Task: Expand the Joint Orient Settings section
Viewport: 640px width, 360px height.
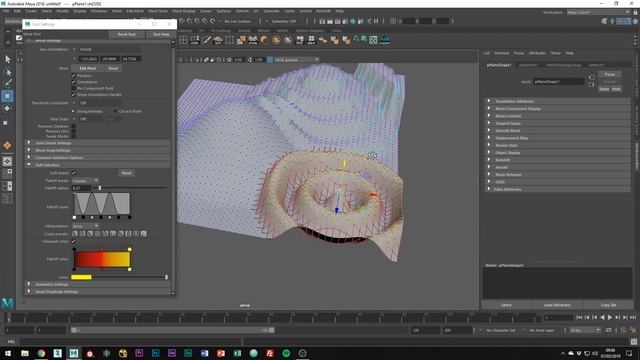Action: pyautogui.click(x=98, y=143)
